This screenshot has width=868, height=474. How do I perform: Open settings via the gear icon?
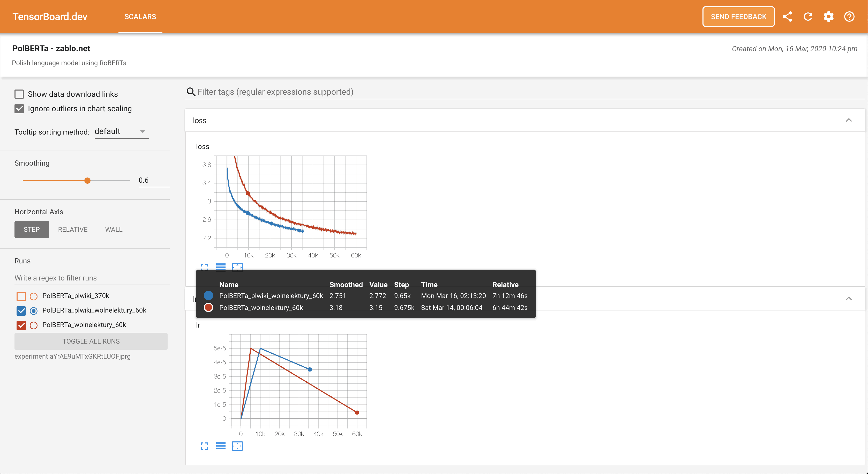pos(829,17)
